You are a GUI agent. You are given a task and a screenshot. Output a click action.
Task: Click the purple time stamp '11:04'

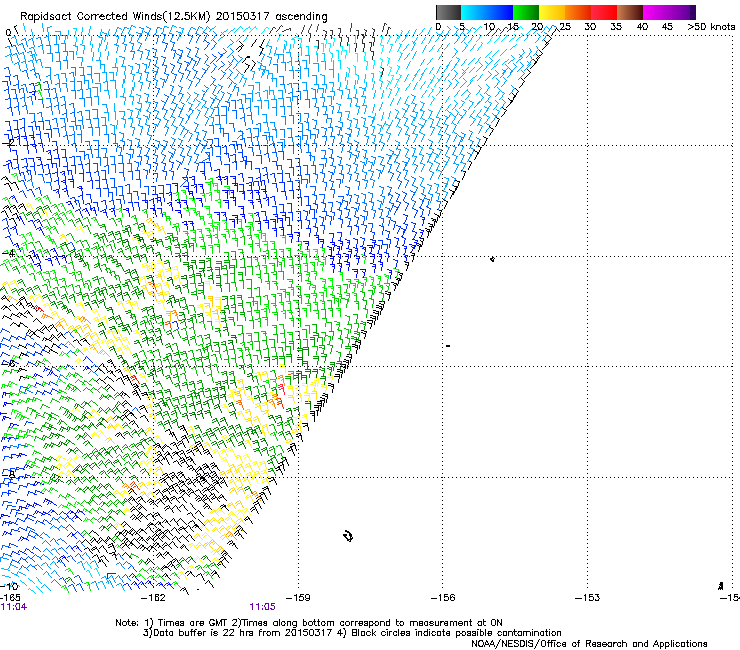coord(14,607)
